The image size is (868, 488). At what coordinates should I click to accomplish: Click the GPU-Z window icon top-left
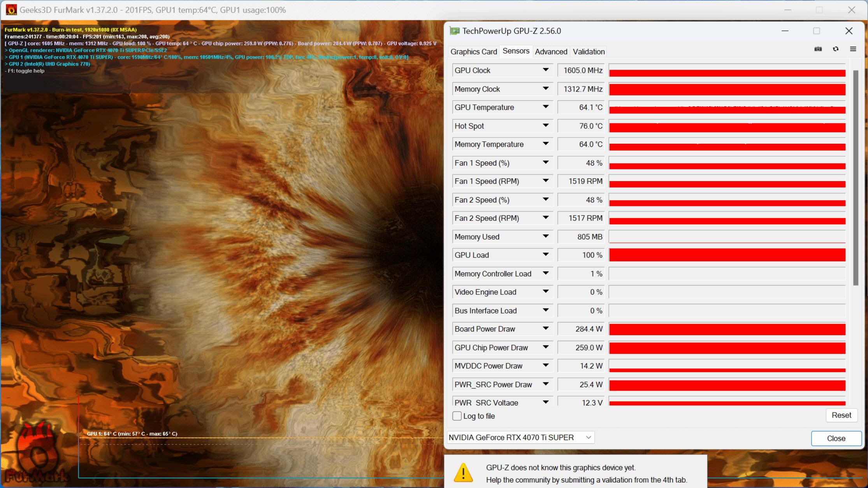click(455, 31)
